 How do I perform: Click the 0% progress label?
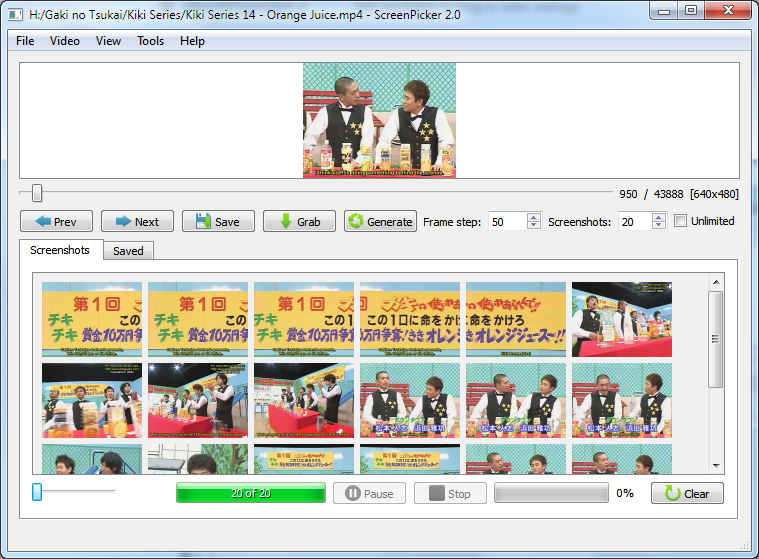point(625,493)
